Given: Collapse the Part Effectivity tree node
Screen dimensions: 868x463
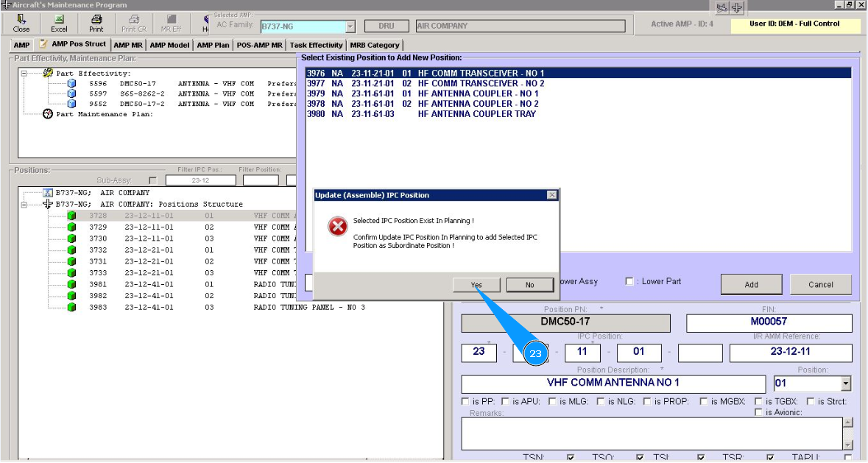Looking at the screenshot, I should click(x=24, y=74).
